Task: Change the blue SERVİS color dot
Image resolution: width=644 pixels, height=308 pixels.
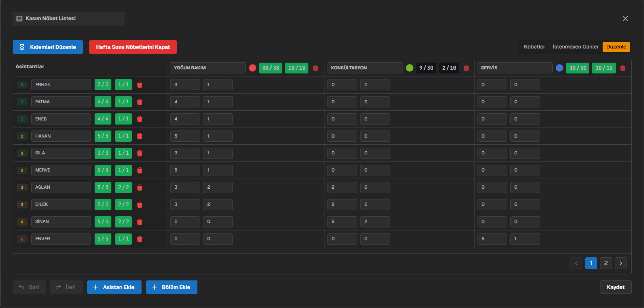Action: [559, 68]
